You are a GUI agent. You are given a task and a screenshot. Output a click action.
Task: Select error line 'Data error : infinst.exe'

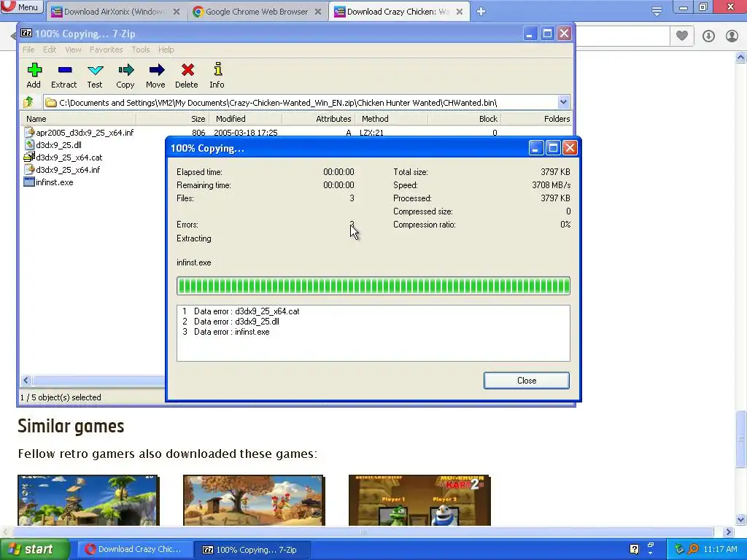(226, 332)
